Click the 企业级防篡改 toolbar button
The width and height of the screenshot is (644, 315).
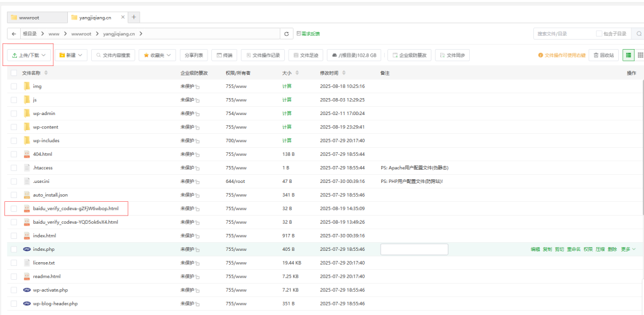pyautogui.click(x=409, y=55)
